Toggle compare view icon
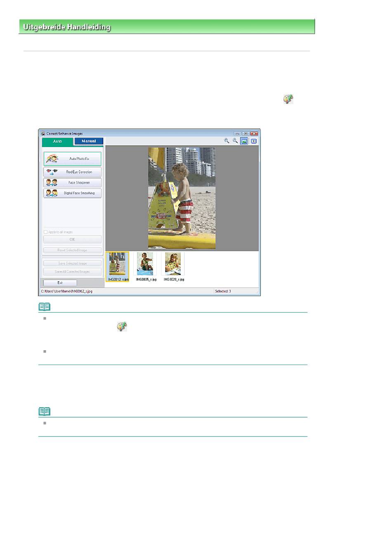Viewport: 392px width, 555px height. [x=254, y=141]
